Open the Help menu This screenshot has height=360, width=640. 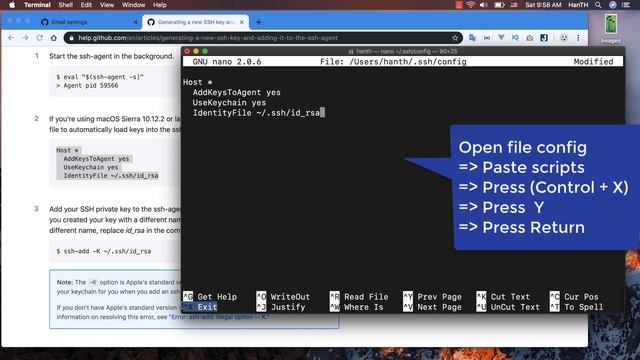(x=160, y=5)
